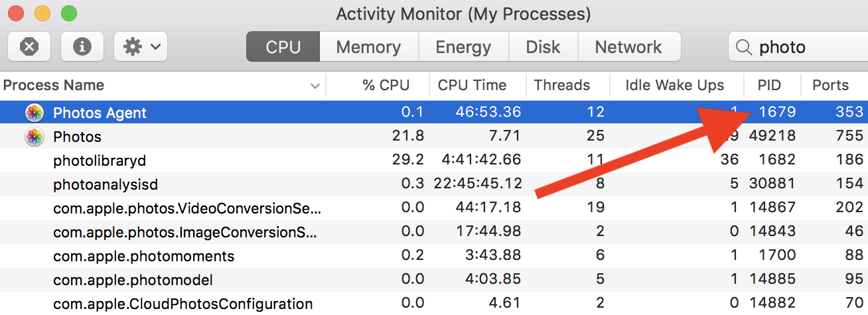Sort processes by CPU Time column
This screenshot has height=315, width=868.
click(472, 86)
